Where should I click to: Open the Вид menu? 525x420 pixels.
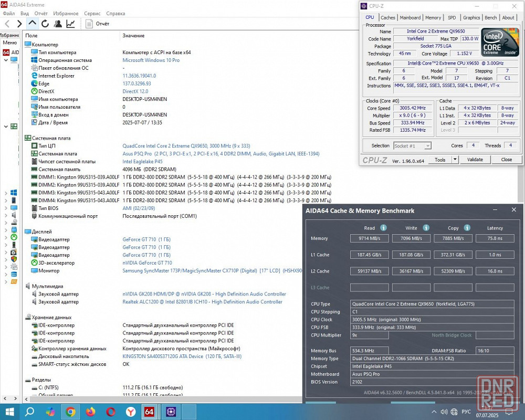(x=25, y=14)
